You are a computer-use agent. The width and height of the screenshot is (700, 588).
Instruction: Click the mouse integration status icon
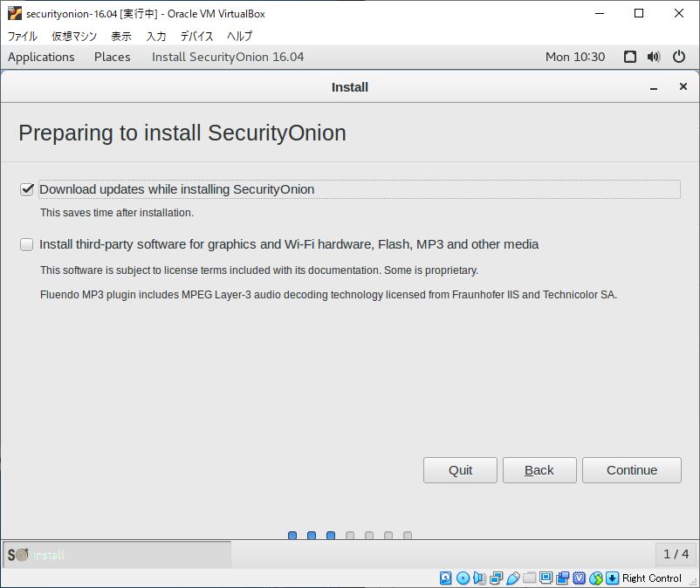(x=596, y=578)
